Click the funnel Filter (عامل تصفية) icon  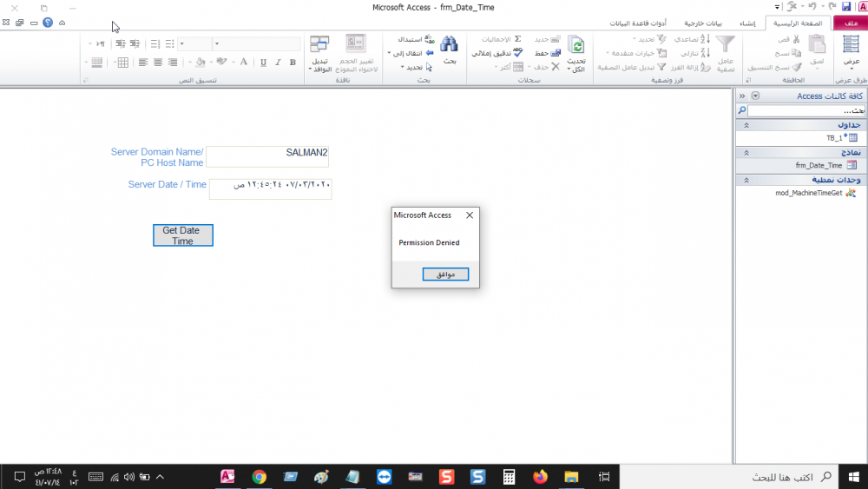click(x=725, y=44)
